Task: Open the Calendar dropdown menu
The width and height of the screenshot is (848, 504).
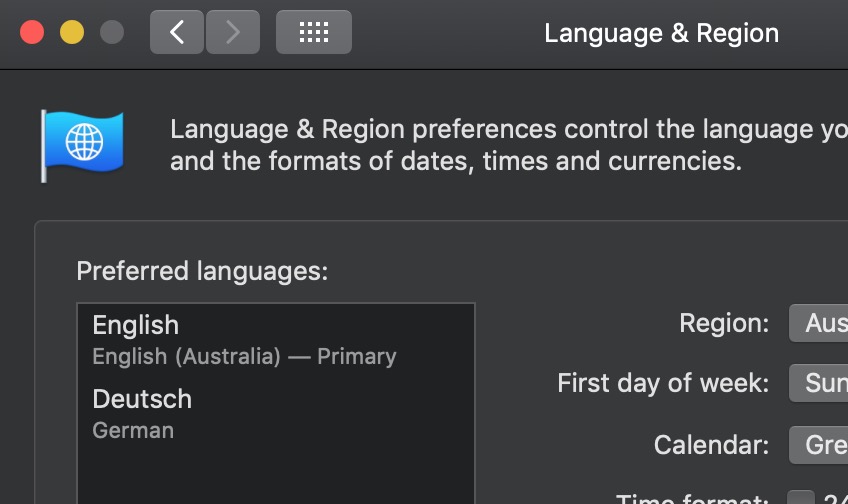Action: [x=819, y=444]
